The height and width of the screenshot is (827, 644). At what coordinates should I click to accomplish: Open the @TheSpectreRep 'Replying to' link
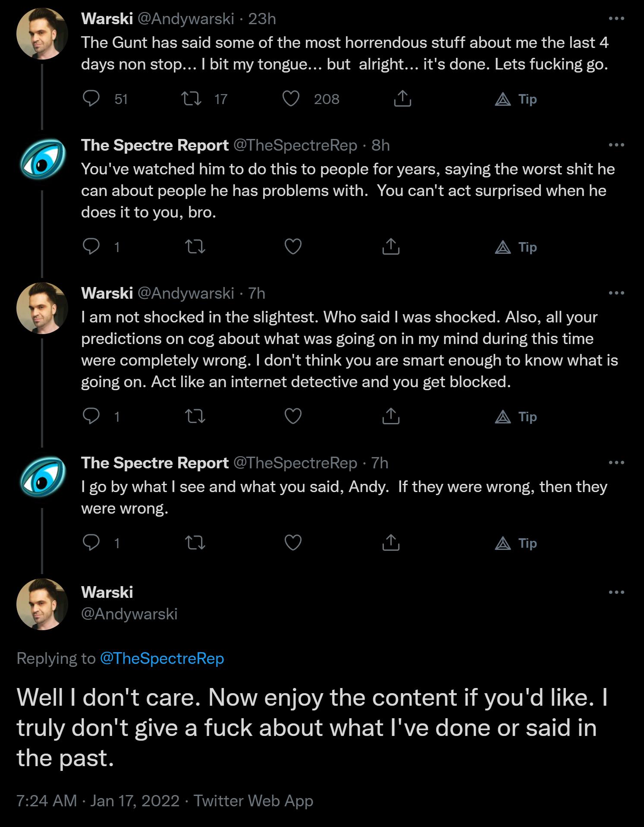[162, 659]
